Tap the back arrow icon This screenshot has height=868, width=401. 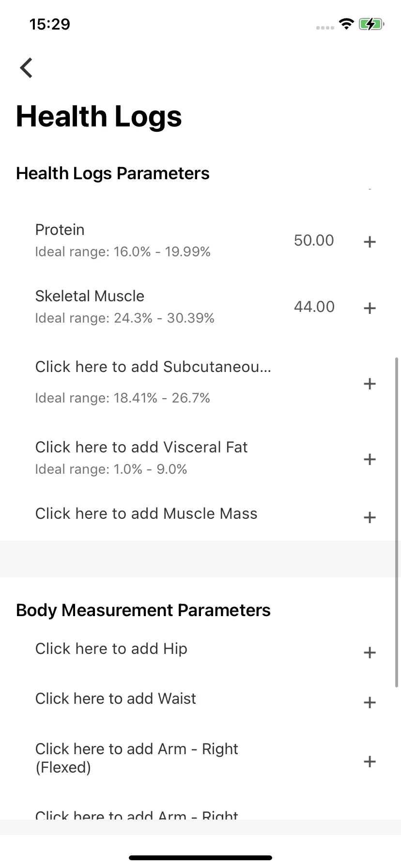pyautogui.click(x=26, y=67)
